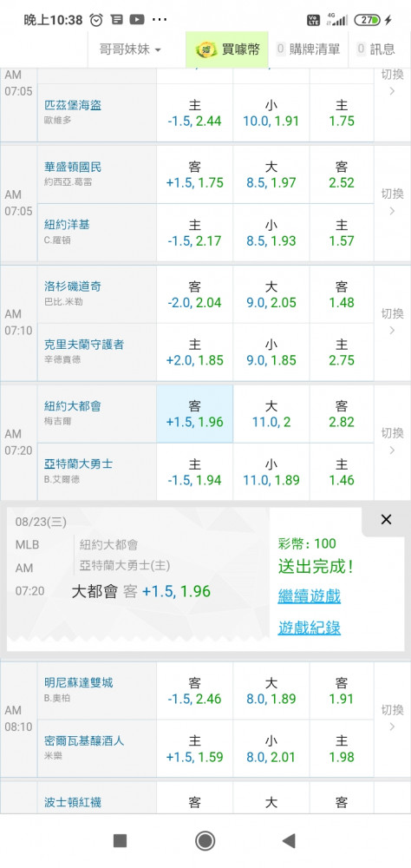Select Guardians home spread +2.0, 1.85
This screenshot has height=868, width=411.
195,352
